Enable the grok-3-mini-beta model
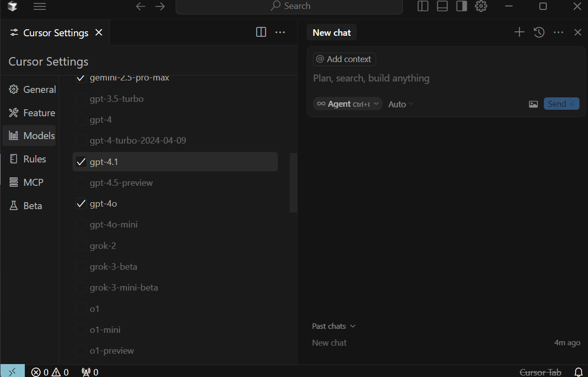 (81, 288)
